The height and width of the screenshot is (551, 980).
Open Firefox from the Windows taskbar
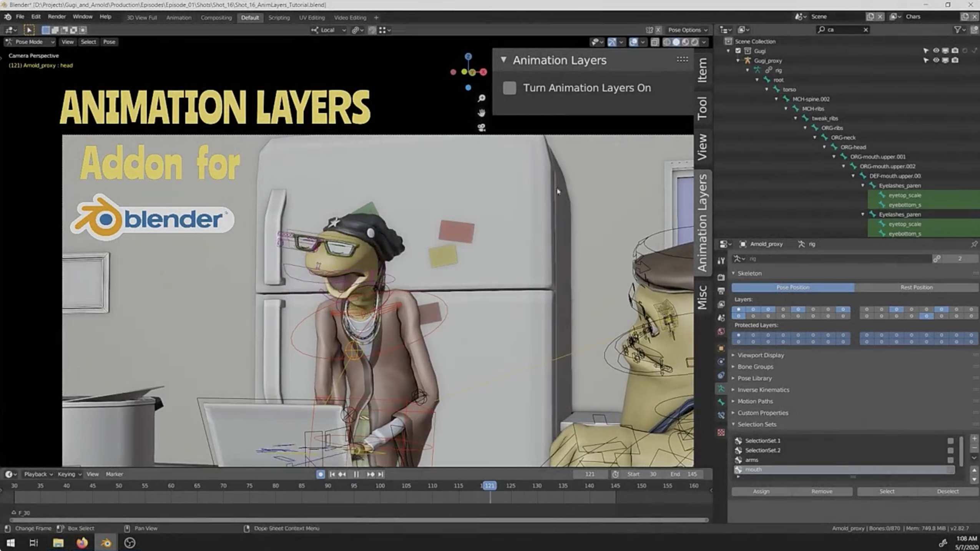(82, 543)
